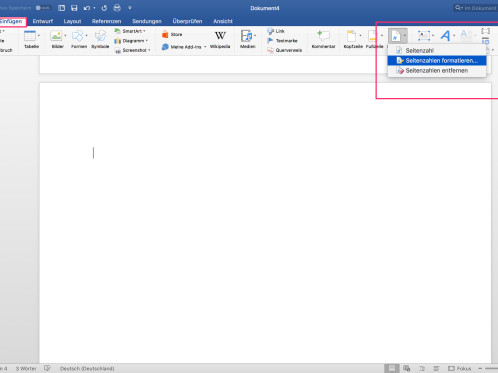Select the draft view icon in status bar
This screenshot has height=373, width=498.
[x=436, y=368]
